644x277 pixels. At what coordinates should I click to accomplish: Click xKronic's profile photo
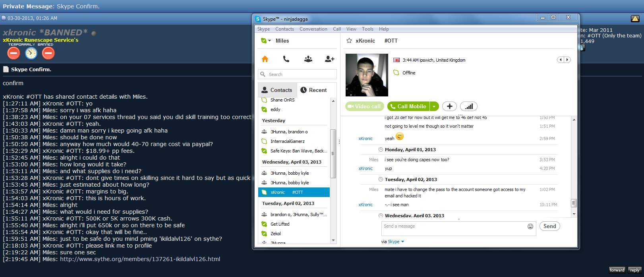pos(367,75)
